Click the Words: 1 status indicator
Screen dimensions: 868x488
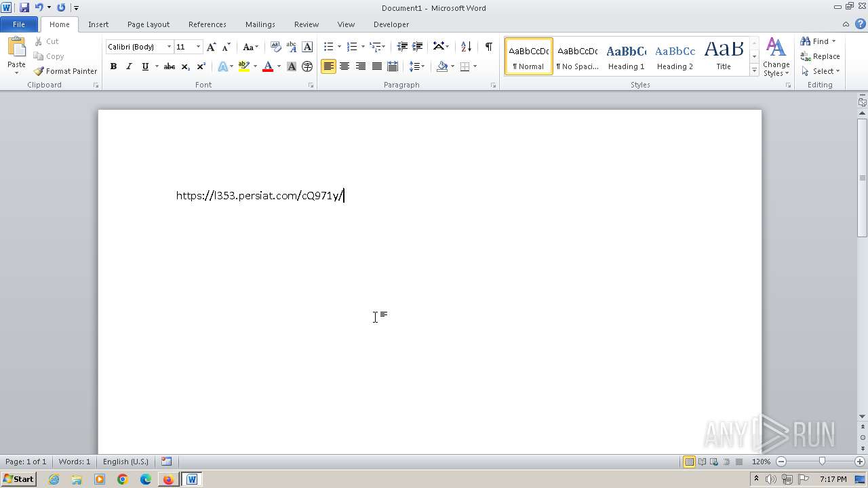pos(75,462)
